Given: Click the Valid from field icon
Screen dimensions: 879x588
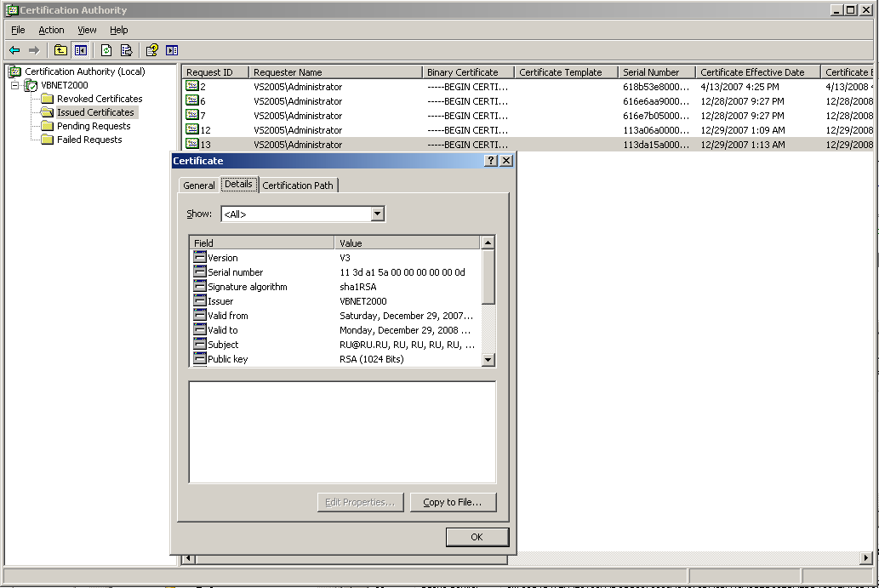Looking at the screenshot, I should click(x=200, y=316).
